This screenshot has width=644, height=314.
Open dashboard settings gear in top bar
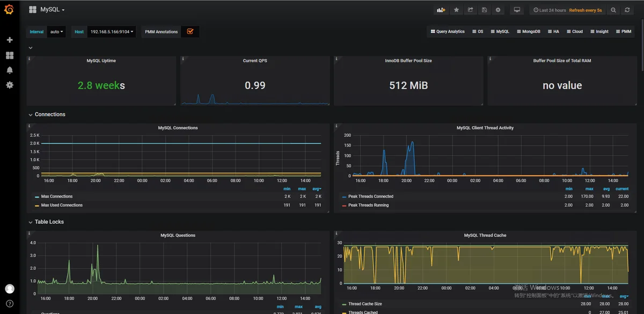pyautogui.click(x=498, y=10)
